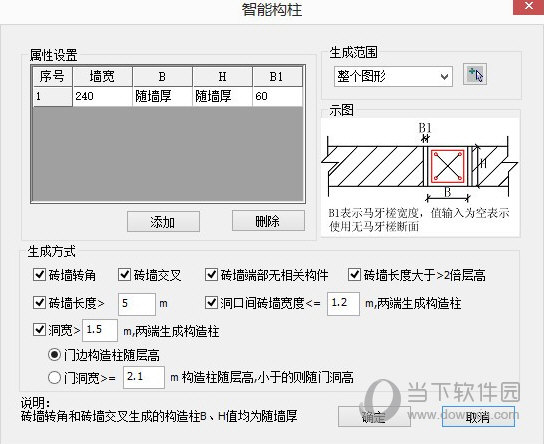The width and height of the screenshot is (544, 444).
Task: Select the 墙宽 column header
Action: [x=102, y=76]
